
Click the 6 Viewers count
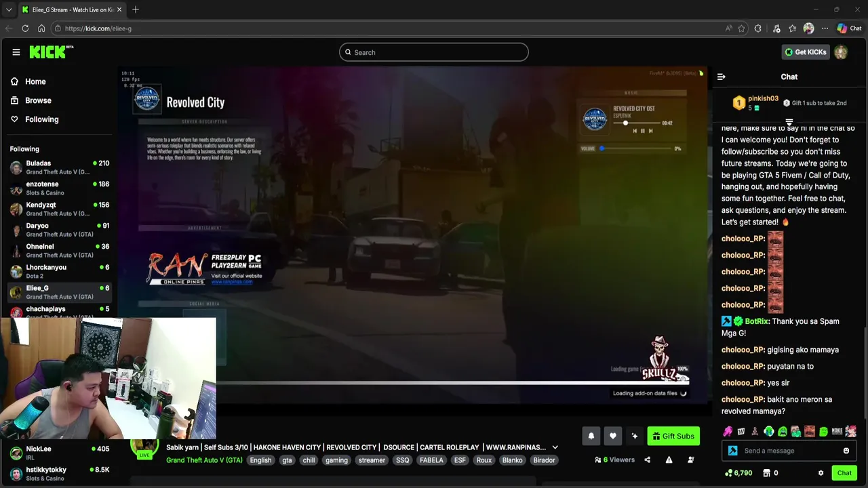pos(614,460)
